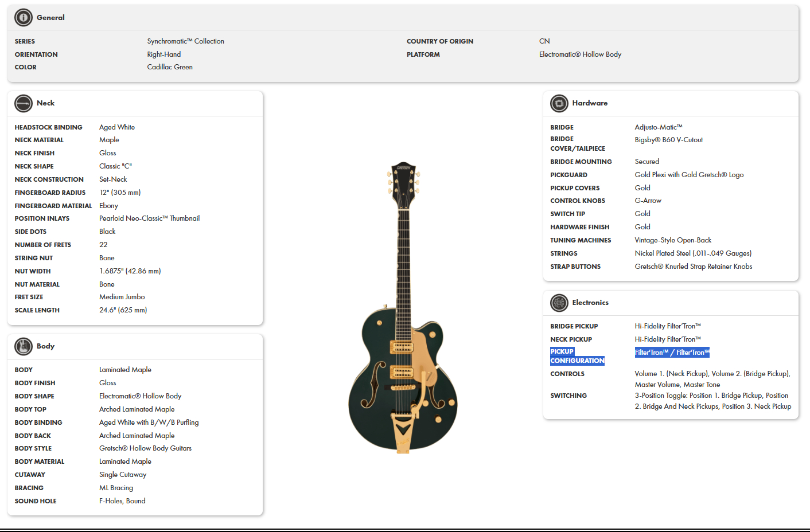This screenshot has width=810, height=532.
Task: Click the highlighted Pickup Configuration label
Action: (577, 356)
